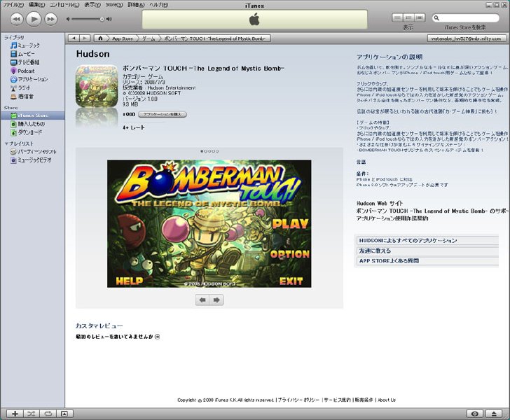Add a playlist with the plus button
The width and height of the screenshot is (510, 420).
(15, 414)
